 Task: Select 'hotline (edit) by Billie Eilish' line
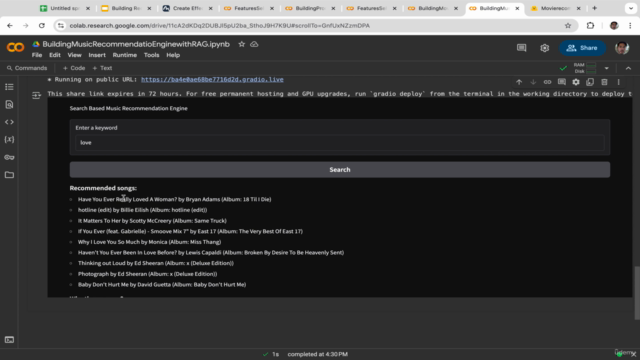coord(142,210)
